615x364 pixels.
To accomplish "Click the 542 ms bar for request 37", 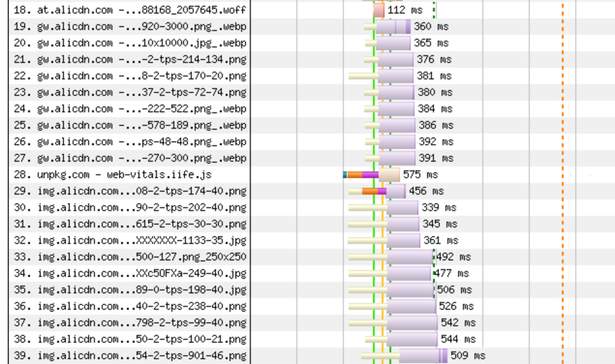I will point(393,322).
